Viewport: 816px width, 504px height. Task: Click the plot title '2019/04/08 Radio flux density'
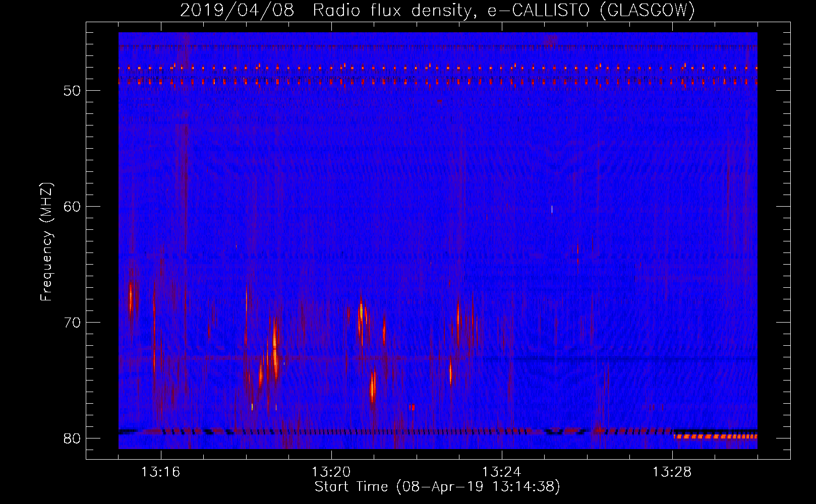click(x=437, y=10)
